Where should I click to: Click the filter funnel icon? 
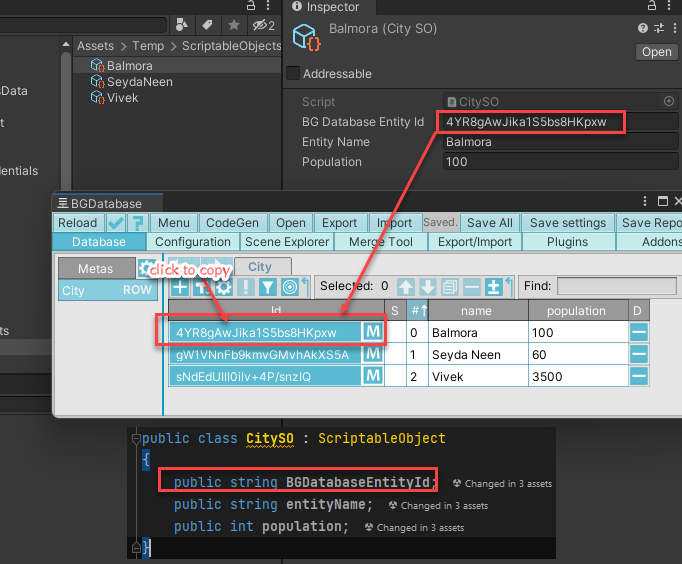click(268, 287)
